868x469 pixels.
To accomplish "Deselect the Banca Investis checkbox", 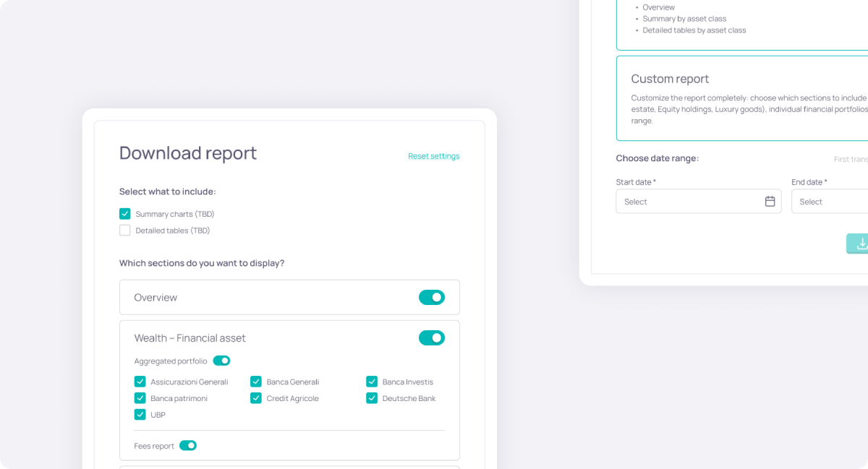I will [x=372, y=382].
